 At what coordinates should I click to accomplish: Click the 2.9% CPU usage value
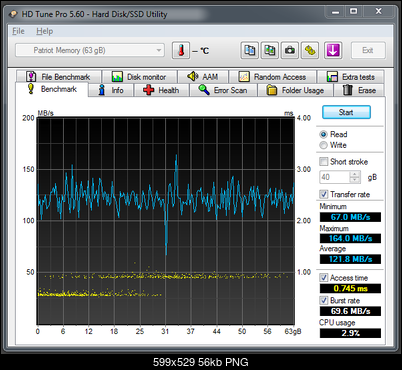click(x=350, y=333)
